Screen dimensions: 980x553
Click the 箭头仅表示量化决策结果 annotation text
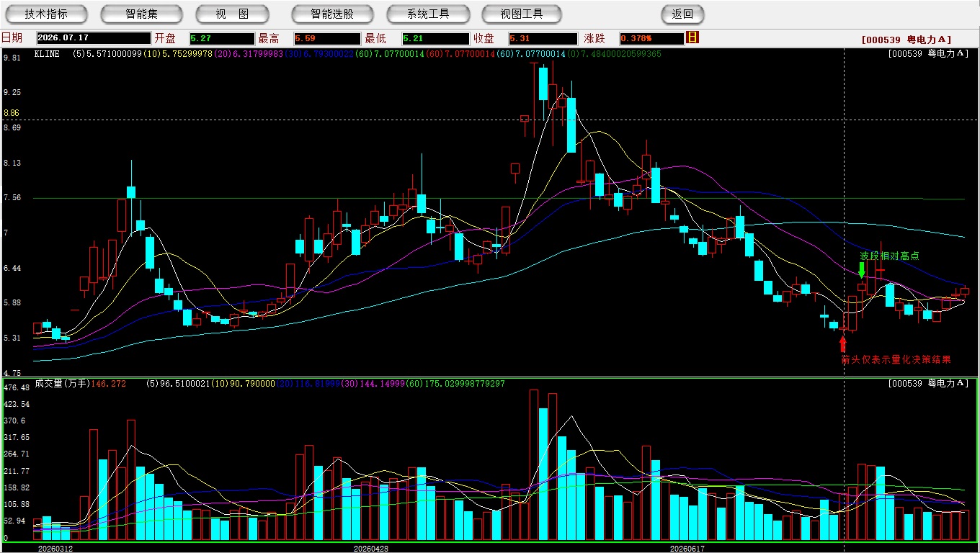(896, 359)
